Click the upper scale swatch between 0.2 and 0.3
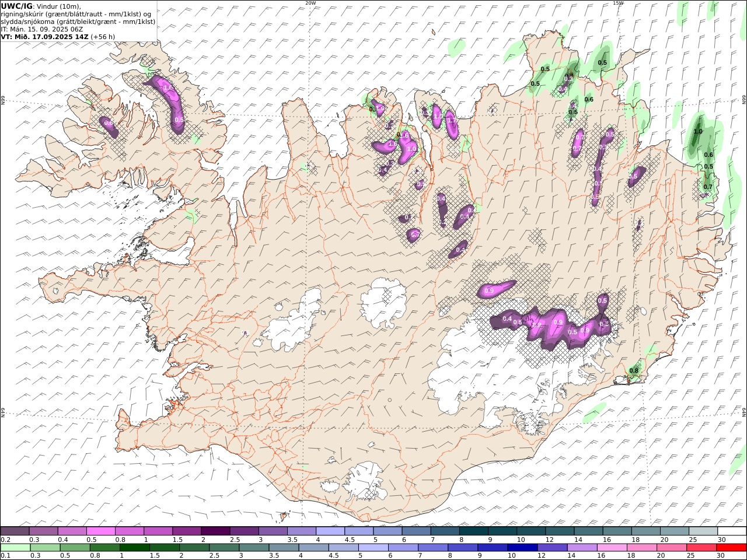Viewport: 747px width, 560px height. click(15, 531)
